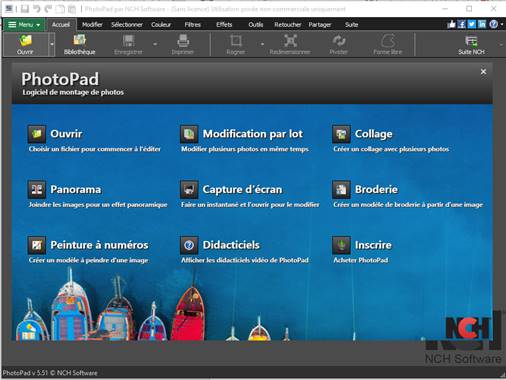Click redo arrow in title bar

coord(48,9)
